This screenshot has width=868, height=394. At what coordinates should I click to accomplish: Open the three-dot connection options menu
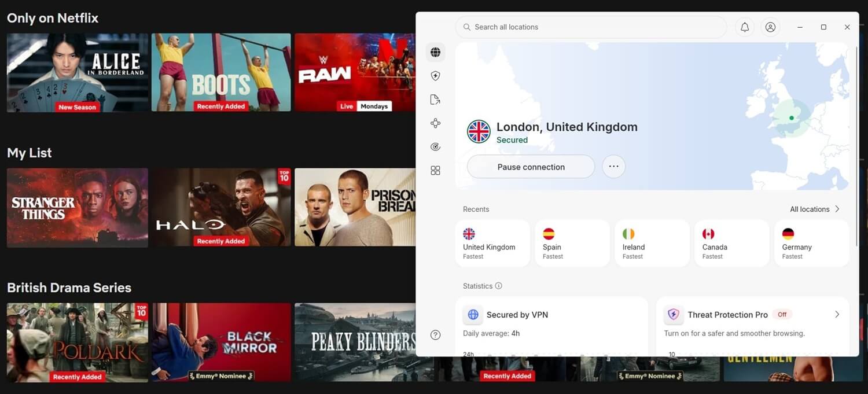(x=613, y=167)
